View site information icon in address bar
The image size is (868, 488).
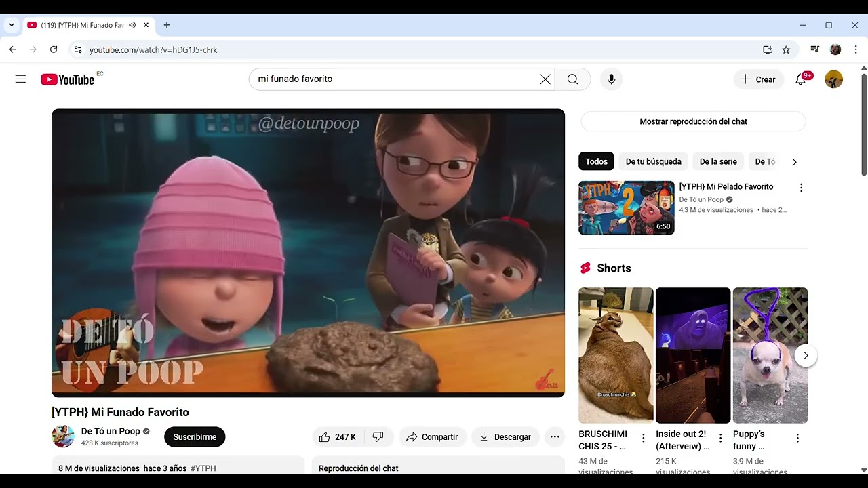click(x=78, y=49)
